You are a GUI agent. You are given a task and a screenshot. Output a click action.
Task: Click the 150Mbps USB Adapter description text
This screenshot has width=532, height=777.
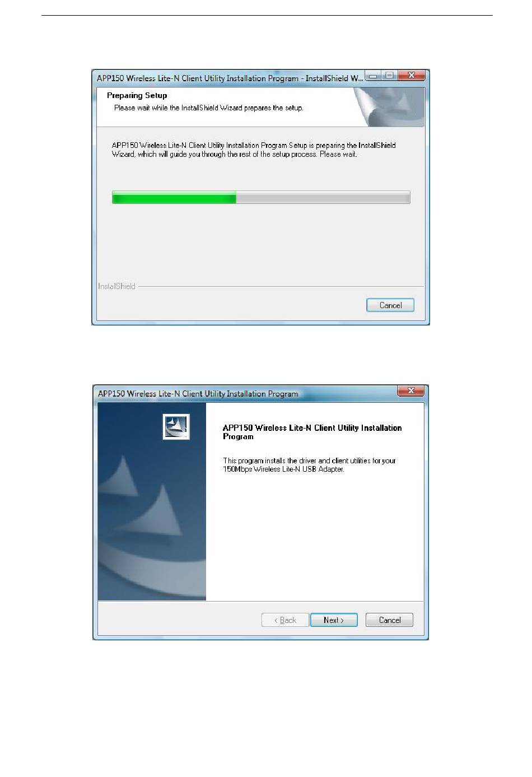pyautogui.click(x=309, y=465)
